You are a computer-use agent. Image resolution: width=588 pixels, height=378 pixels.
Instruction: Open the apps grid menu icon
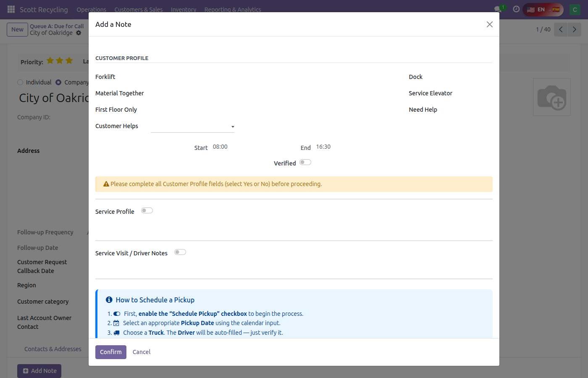click(11, 9)
